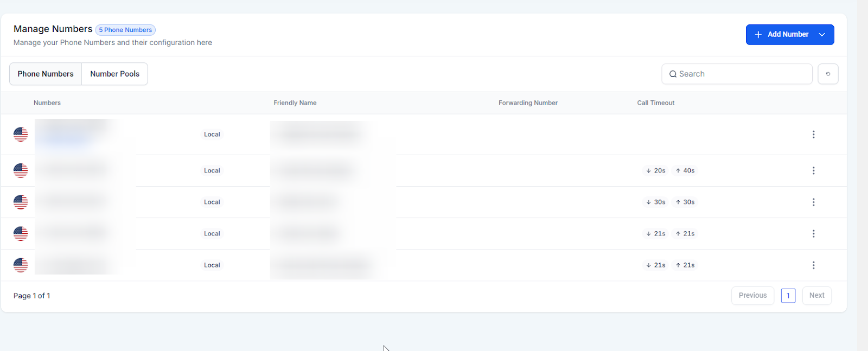Select page 1 in pagination

click(x=788, y=296)
